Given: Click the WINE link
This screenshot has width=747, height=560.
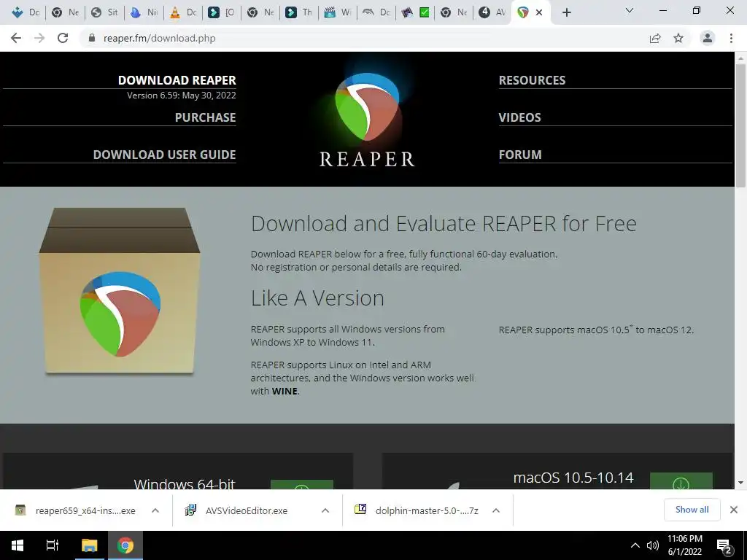Looking at the screenshot, I should coord(285,391).
